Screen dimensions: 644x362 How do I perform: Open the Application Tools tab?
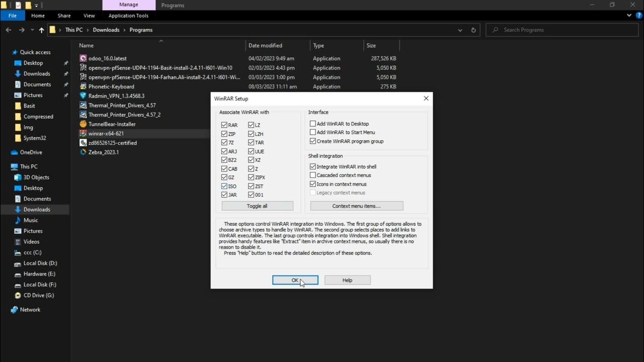pos(128,16)
